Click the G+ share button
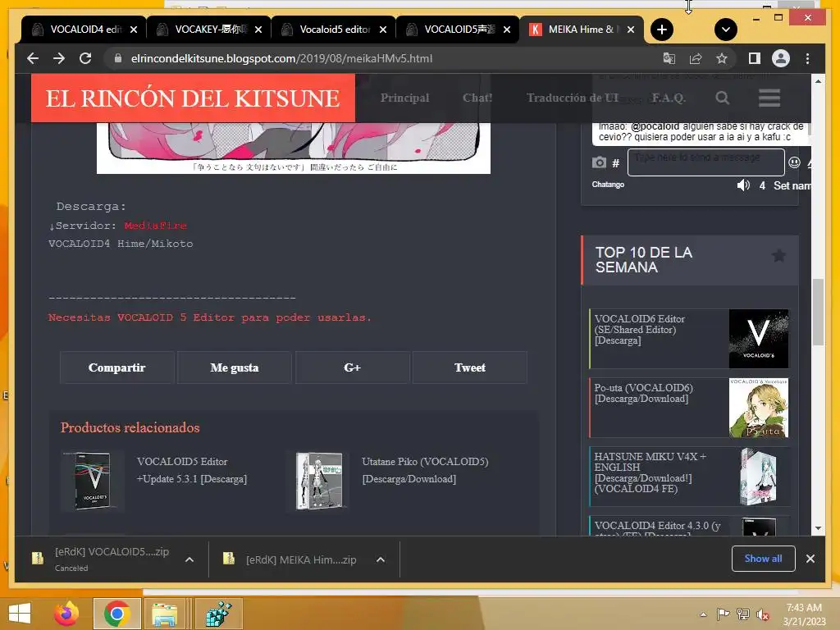 (352, 367)
